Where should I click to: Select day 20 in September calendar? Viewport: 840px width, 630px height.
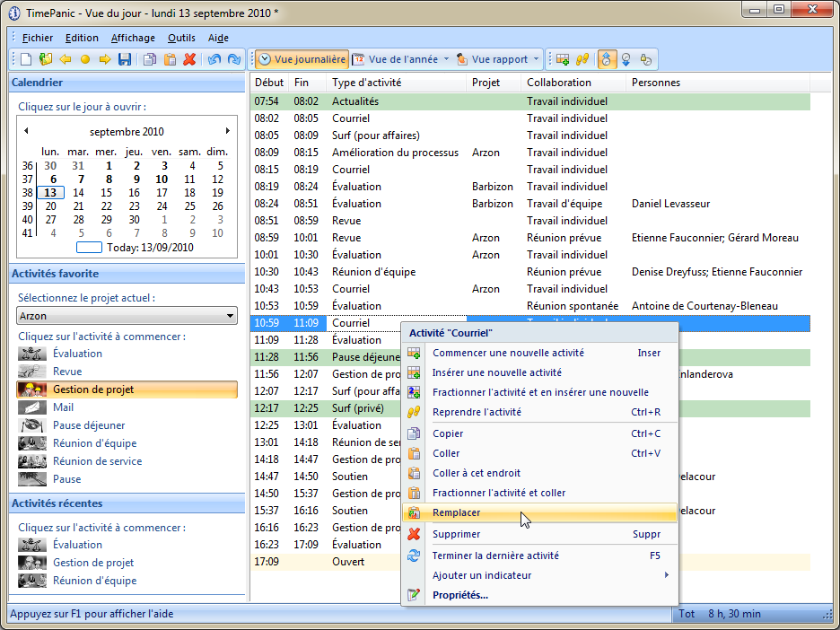tap(50, 206)
